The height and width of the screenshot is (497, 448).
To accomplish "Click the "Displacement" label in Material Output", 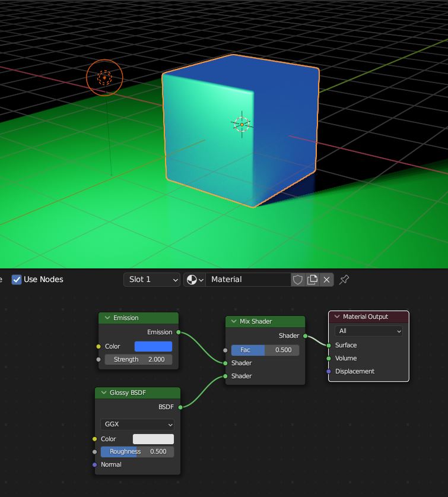I will 355,371.
